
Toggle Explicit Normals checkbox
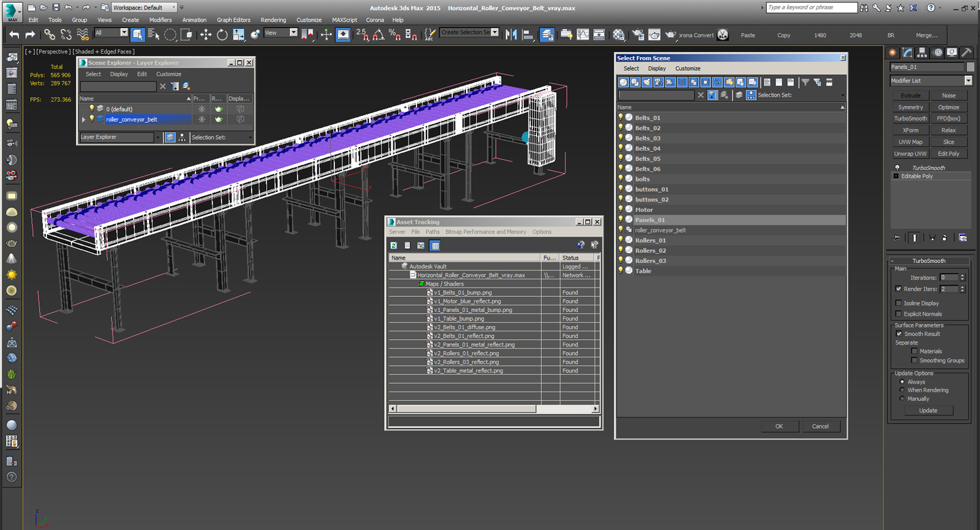click(899, 314)
